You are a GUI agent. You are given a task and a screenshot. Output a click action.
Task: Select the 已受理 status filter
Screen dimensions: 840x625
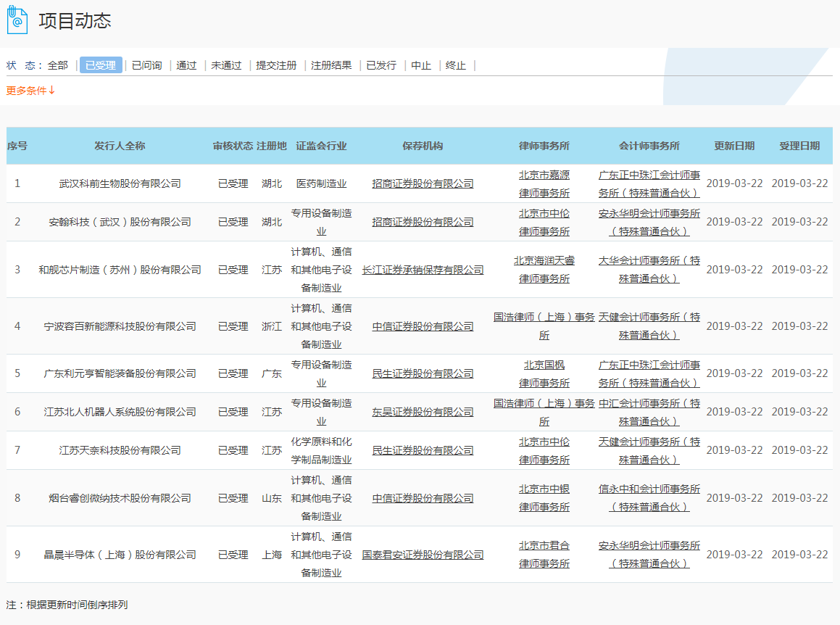[101, 65]
